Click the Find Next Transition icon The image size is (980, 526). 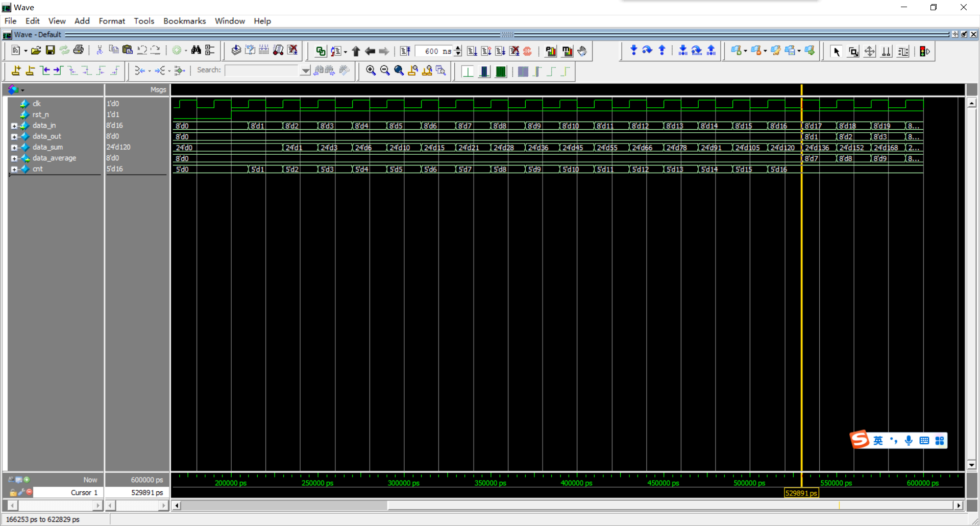[x=58, y=71]
